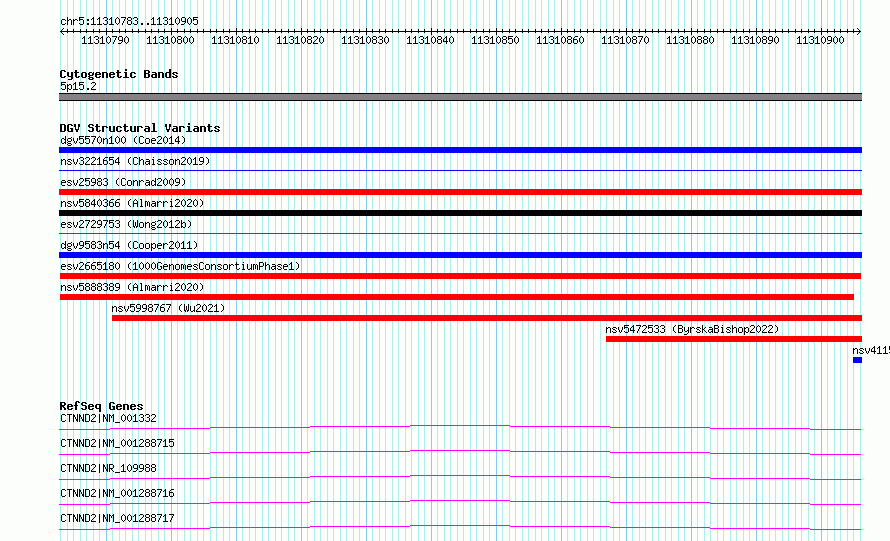Screen dimensions: 890x541
Task: Click the DGV Structural Variants track title
Action: point(140,128)
